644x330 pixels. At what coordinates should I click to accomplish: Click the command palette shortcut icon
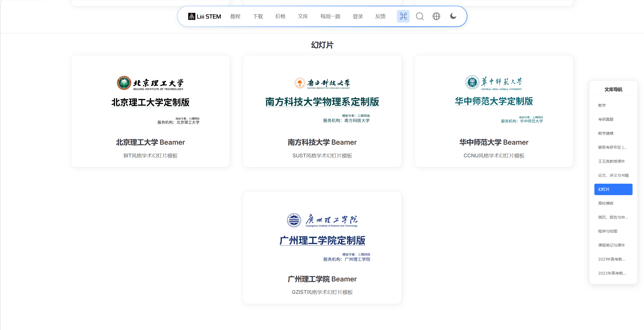403,16
